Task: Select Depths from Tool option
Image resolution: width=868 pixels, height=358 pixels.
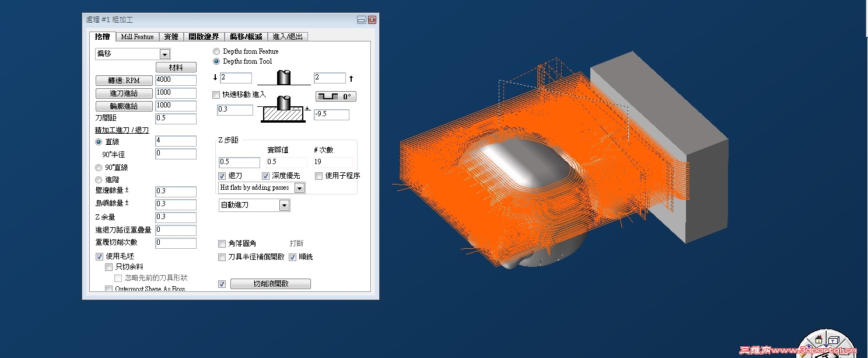Action: click(x=217, y=61)
